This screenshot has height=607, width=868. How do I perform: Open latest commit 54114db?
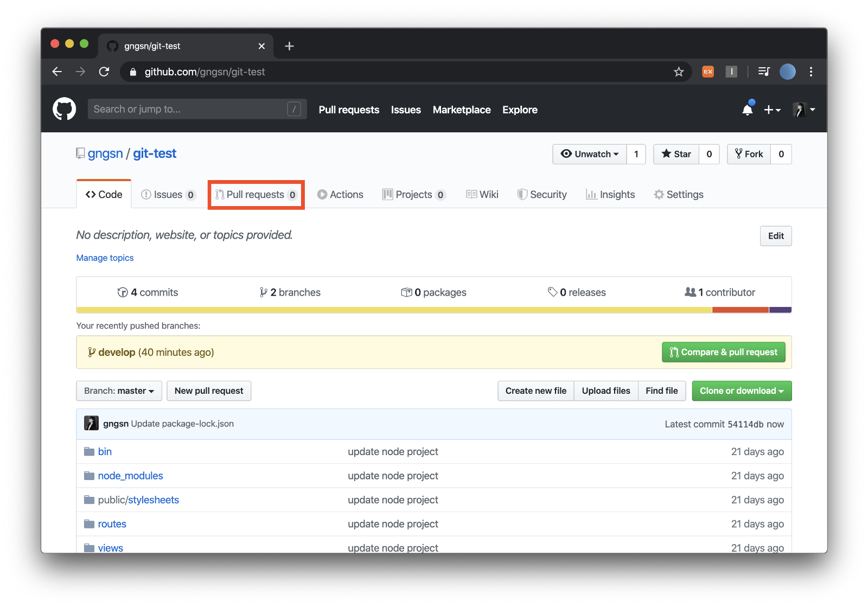point(745,424)
